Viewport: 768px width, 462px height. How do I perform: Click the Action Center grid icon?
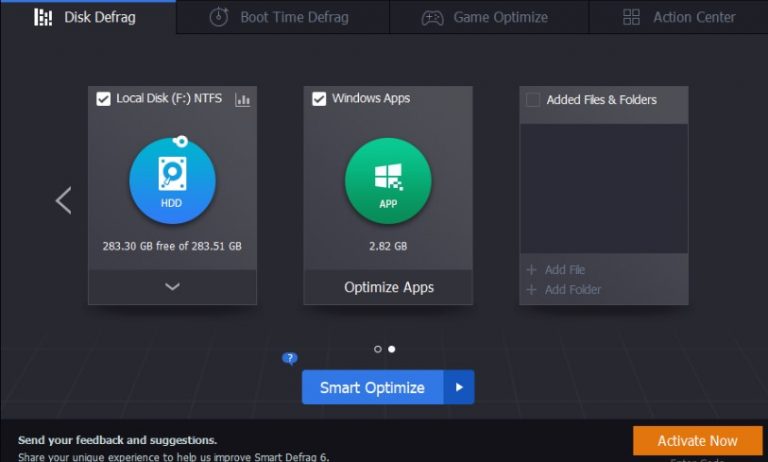(631, 17)
